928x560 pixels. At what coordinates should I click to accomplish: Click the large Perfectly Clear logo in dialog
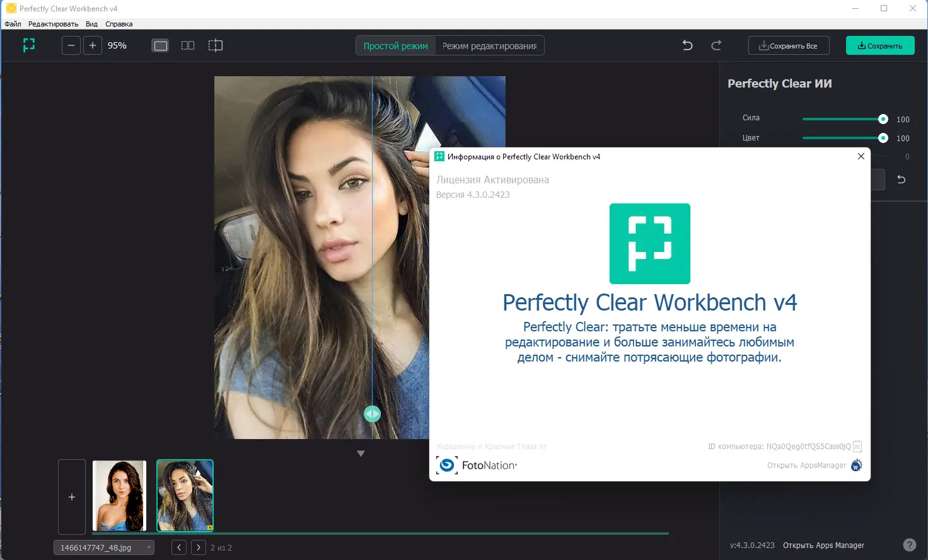[x=650, y=244]
